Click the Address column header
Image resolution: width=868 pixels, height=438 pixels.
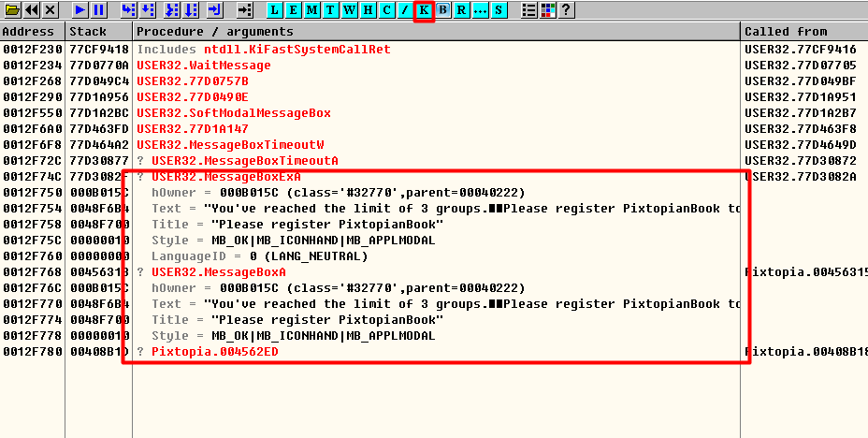[x=33, y=32]
